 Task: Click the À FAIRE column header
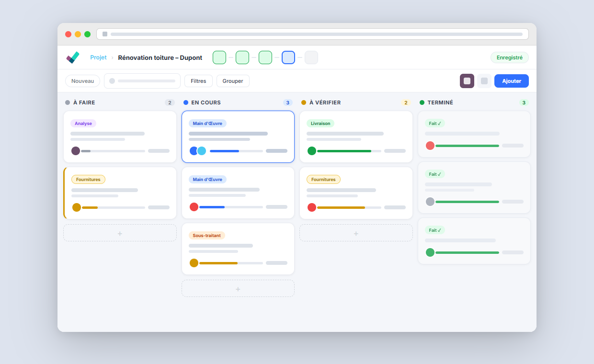(84, 102)
